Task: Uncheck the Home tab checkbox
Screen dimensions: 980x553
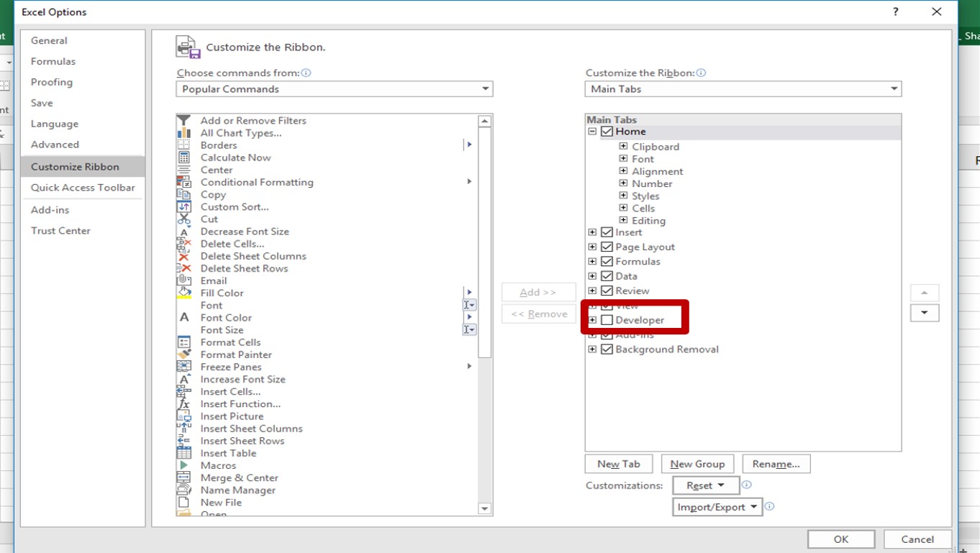Action: tap(607, 131)
